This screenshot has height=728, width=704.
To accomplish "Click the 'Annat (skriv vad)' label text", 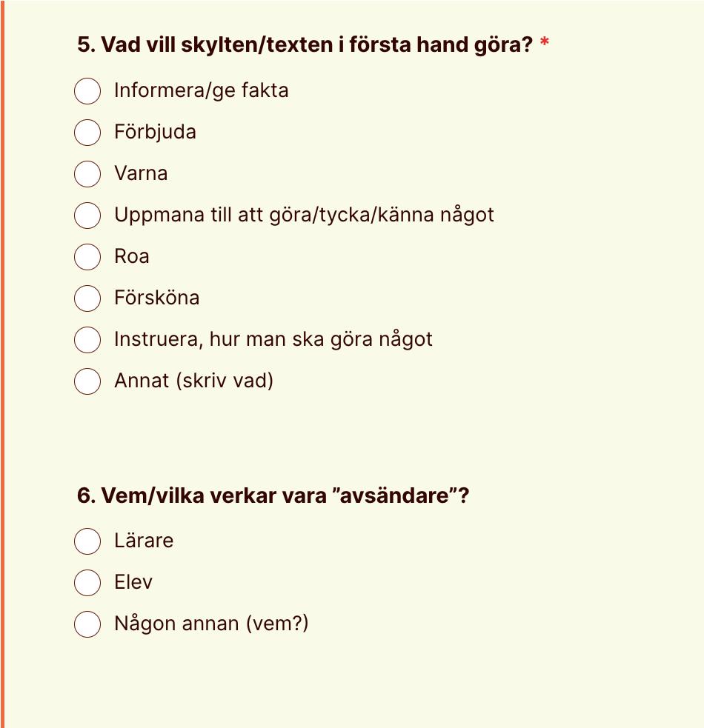I will (x=193, y=381).
